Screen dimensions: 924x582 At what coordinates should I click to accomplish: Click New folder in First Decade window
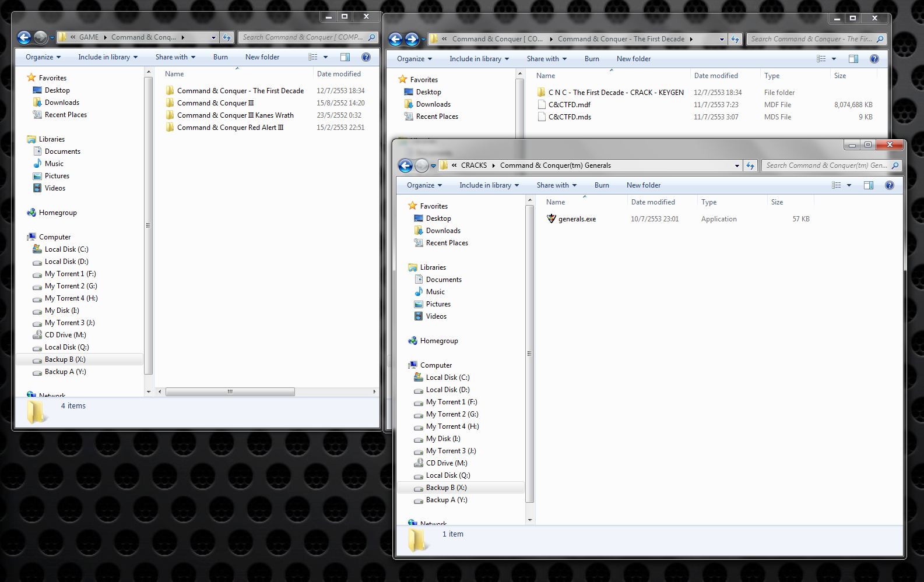(634, 59)
